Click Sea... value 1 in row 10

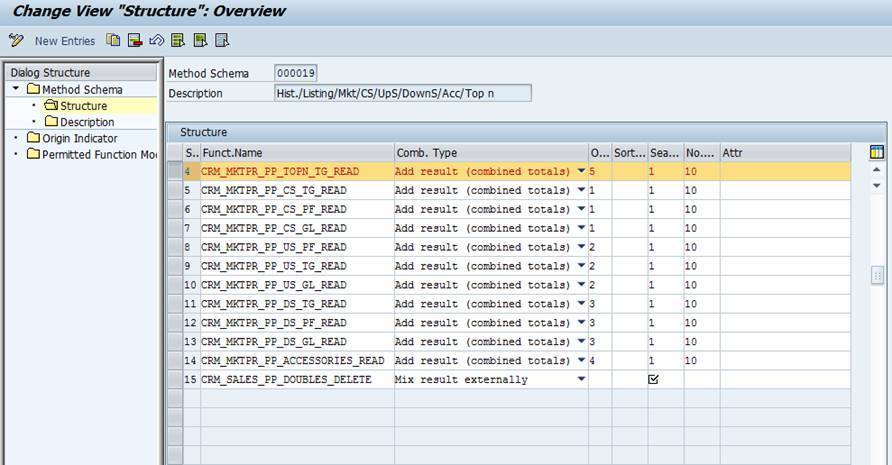pos(666,285)
